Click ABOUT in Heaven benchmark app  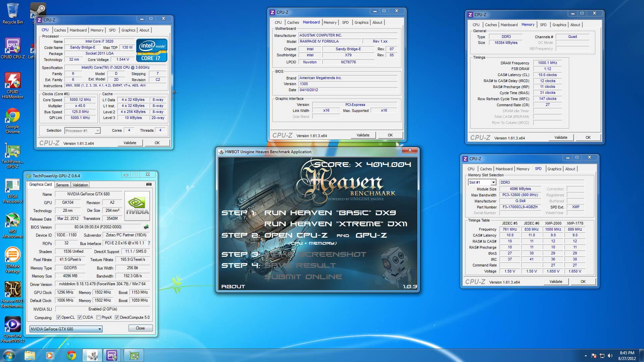click(233, 287)
